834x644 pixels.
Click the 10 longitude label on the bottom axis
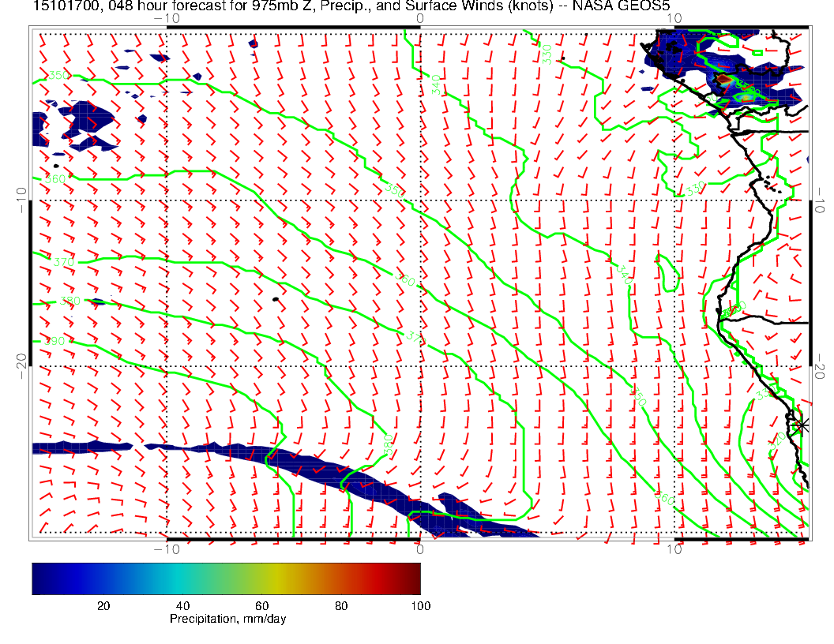[x=674, y=549]
